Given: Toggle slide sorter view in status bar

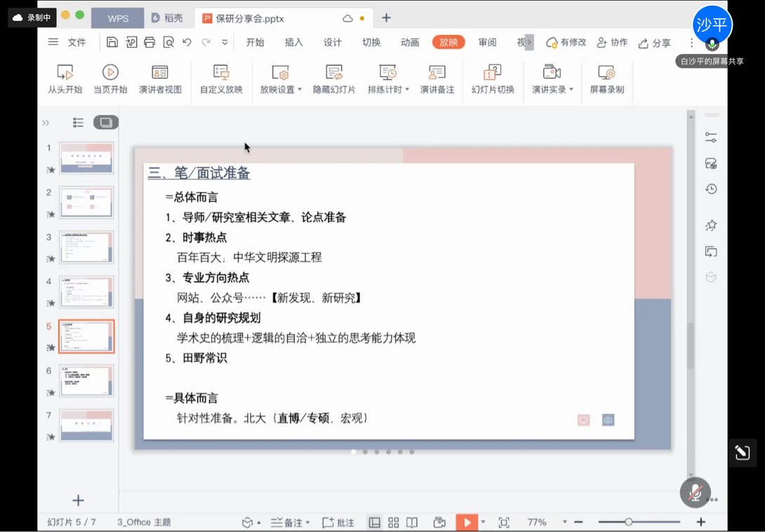Looking at the screenshot, I should tap(393, 522).
